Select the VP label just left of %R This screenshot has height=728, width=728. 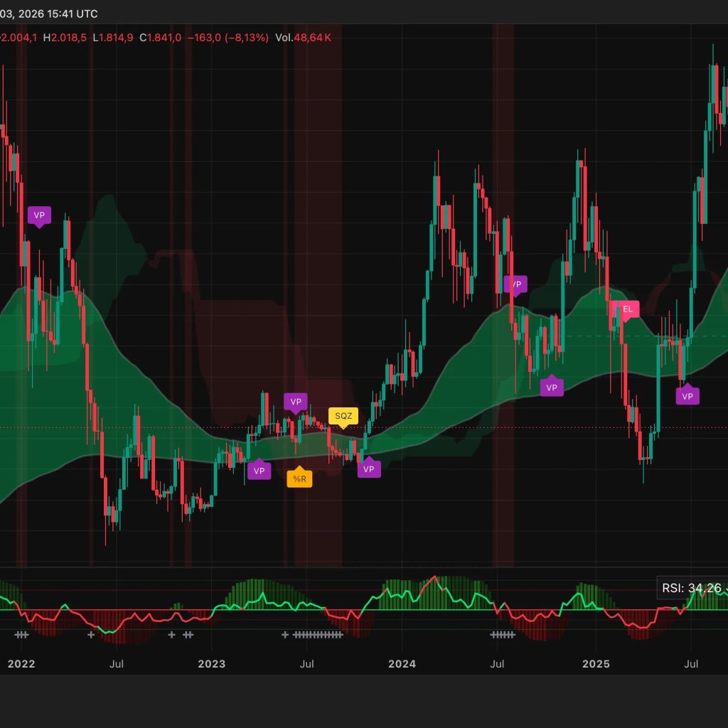point(259,471)
